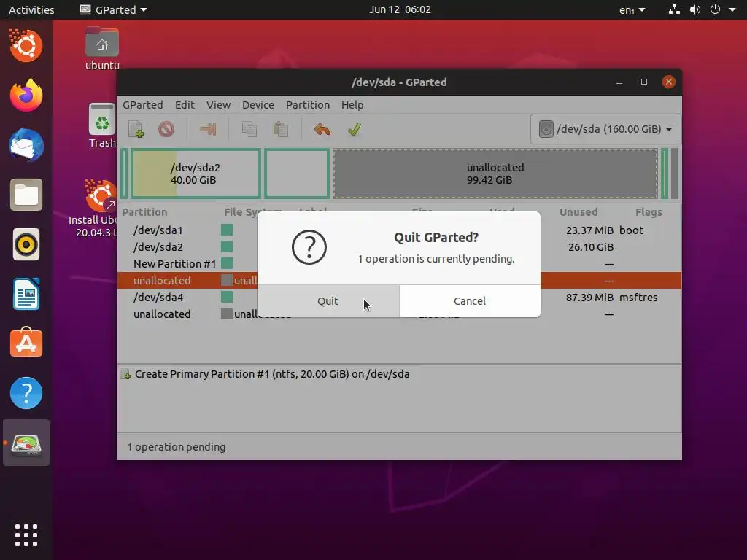Image resolution: width=747 pixels, height=560 pixels.
Task: Click the /dev/sda4 file system color square
Action: pos(227,297)
